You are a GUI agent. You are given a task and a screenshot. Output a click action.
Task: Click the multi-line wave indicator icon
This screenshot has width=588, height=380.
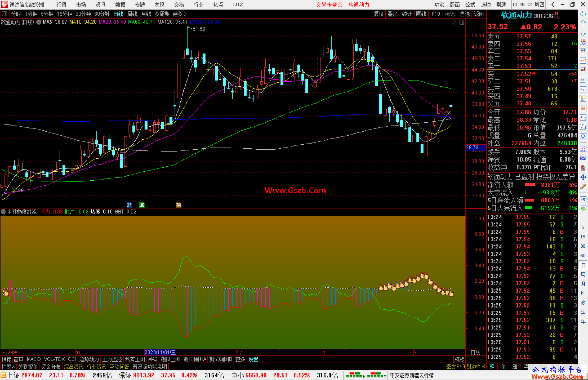pyautogui.click(x=583, y=149)
